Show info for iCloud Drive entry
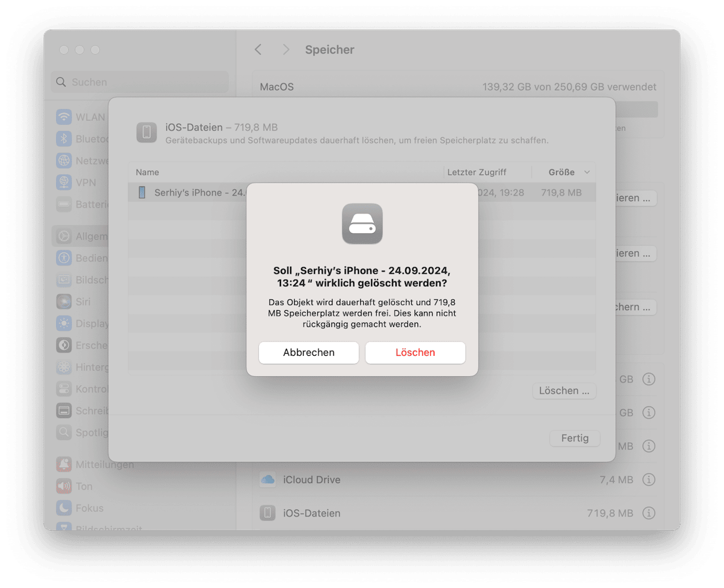 click(649, 480)
